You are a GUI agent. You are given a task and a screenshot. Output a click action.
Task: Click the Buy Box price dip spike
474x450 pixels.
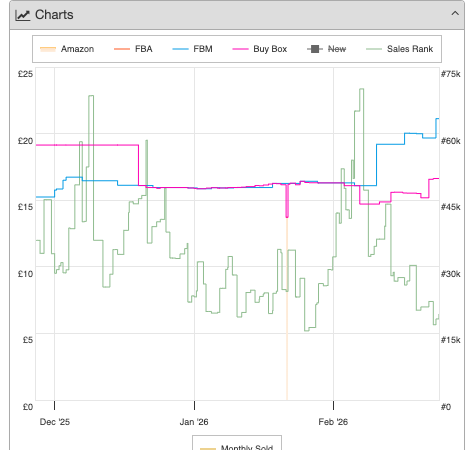[x=287, y=201]
